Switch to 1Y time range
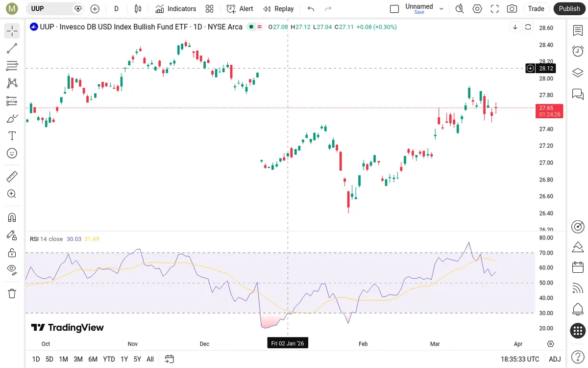Viewport: 588px width, 368px height. click(124, 359)
